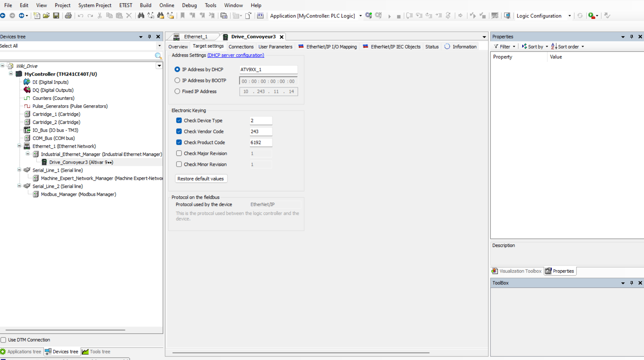Pin the Properties panel with pushpin icon
This screenshot has width=644, height=360.
point(632,36)
